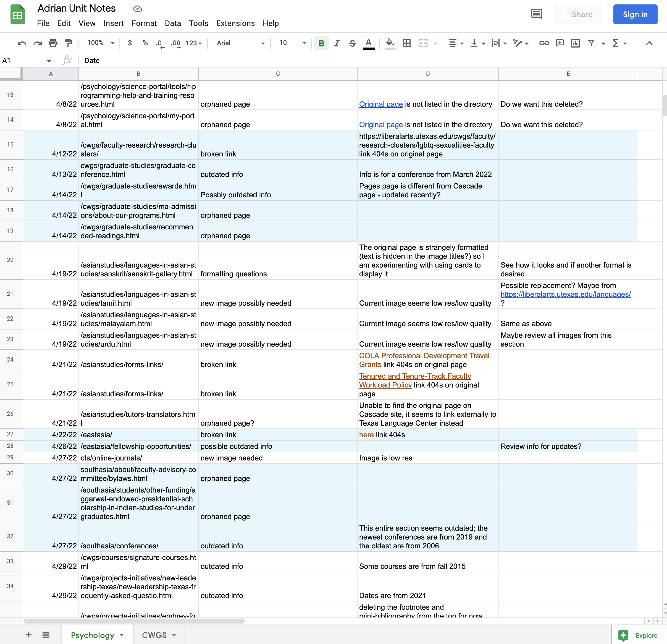Toggle Bold formatting
Screen dimensions: 667x644
[321, 43]
